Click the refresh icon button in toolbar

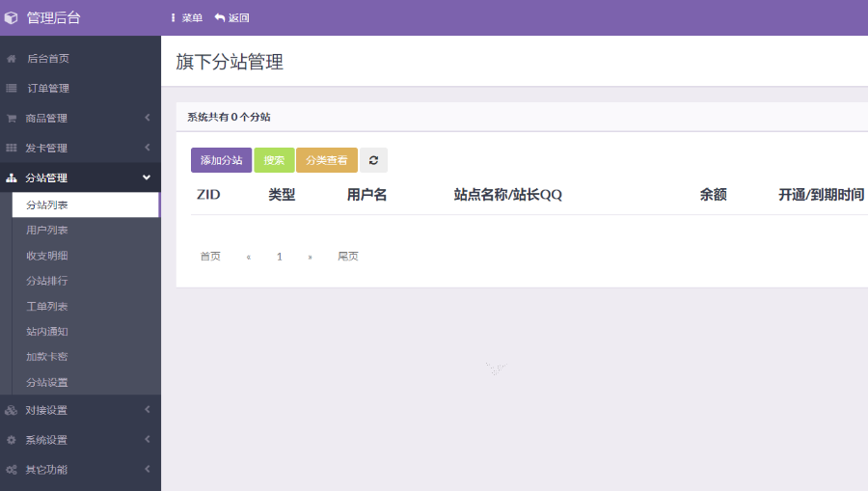[373, 160]
